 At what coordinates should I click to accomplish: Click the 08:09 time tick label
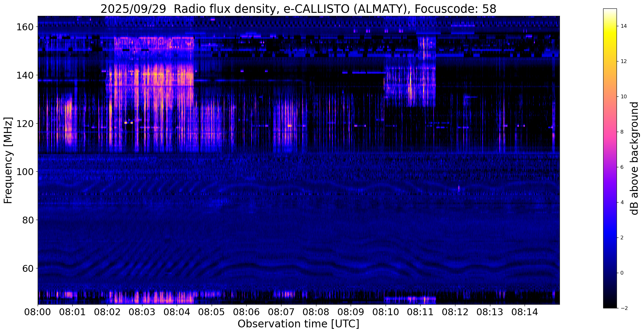click(x=351, y=312)
